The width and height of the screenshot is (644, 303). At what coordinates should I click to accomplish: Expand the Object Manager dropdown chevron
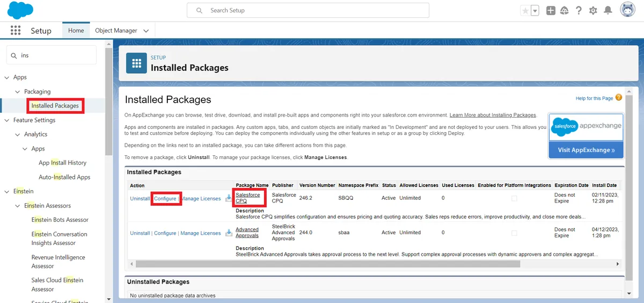(145, 31)
